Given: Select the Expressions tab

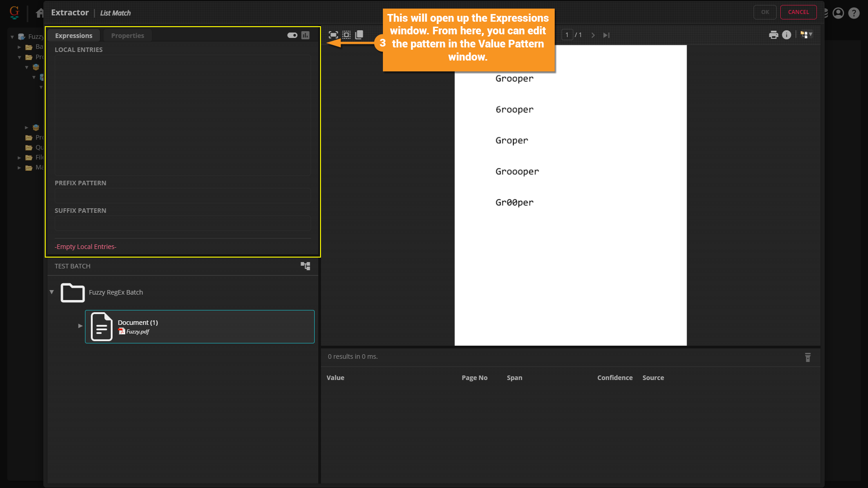Looking at the screenshot, I should (x=74, y=36).
